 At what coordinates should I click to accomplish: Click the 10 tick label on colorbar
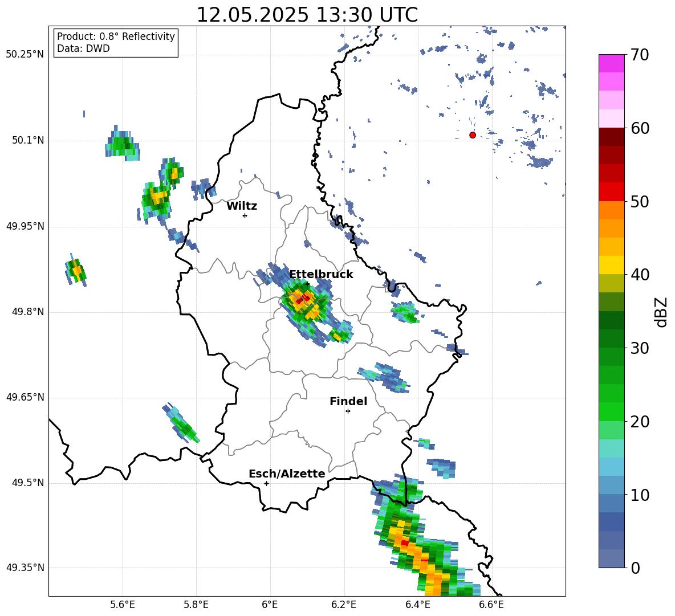(640, 495)
